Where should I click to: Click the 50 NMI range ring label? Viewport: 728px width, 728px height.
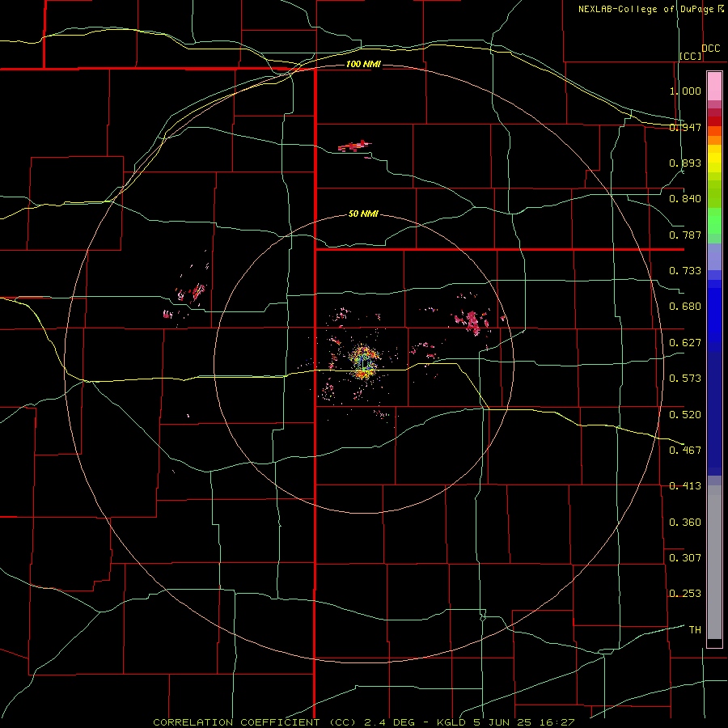coord(363,214)
